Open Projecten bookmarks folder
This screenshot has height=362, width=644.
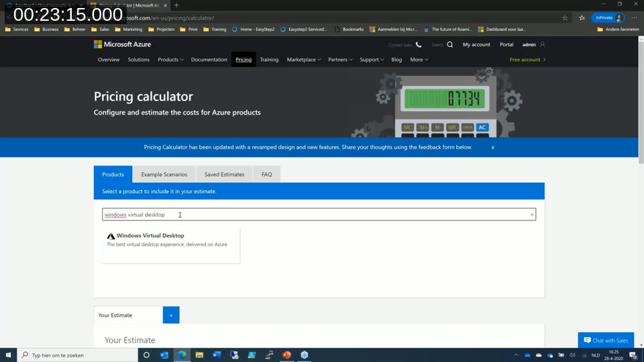click(161, 29)
